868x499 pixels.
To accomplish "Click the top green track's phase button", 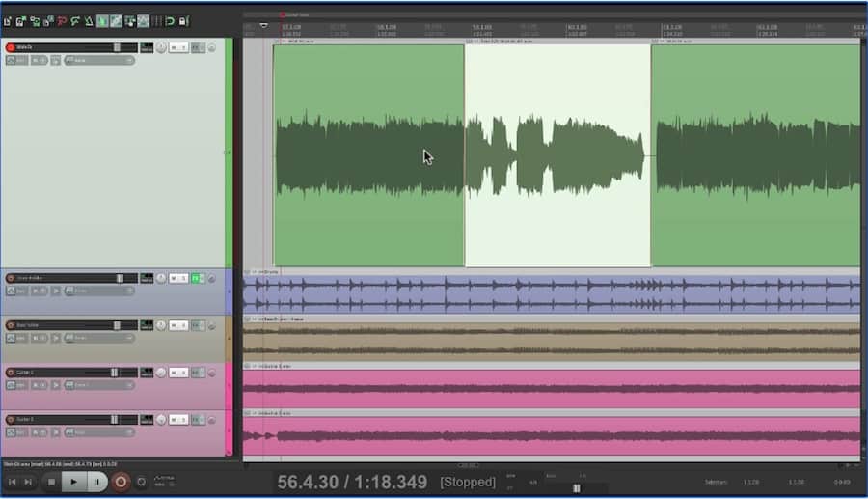I will point(211,47).
